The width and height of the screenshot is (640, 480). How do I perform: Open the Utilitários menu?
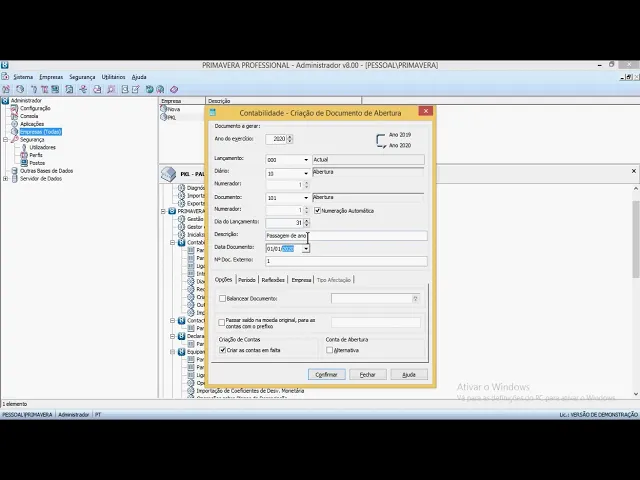click(113, 77)
